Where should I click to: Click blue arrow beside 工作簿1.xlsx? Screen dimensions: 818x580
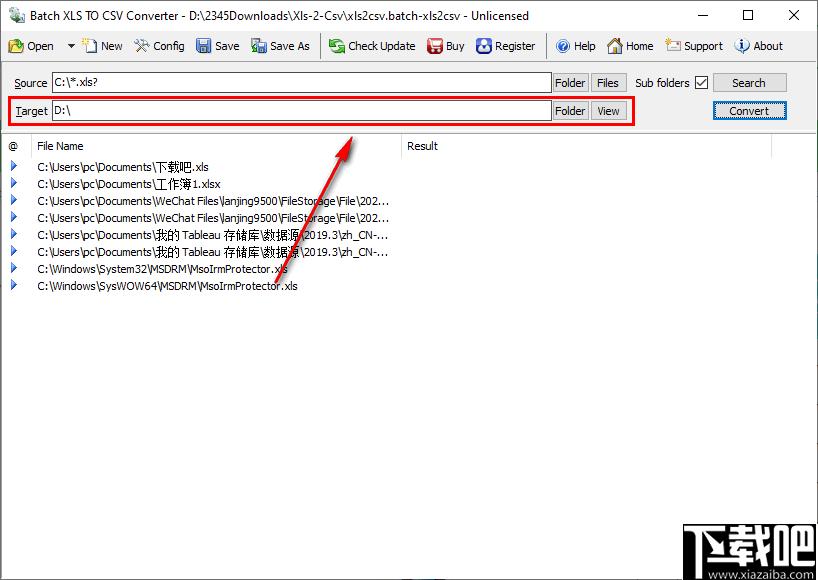14,183
